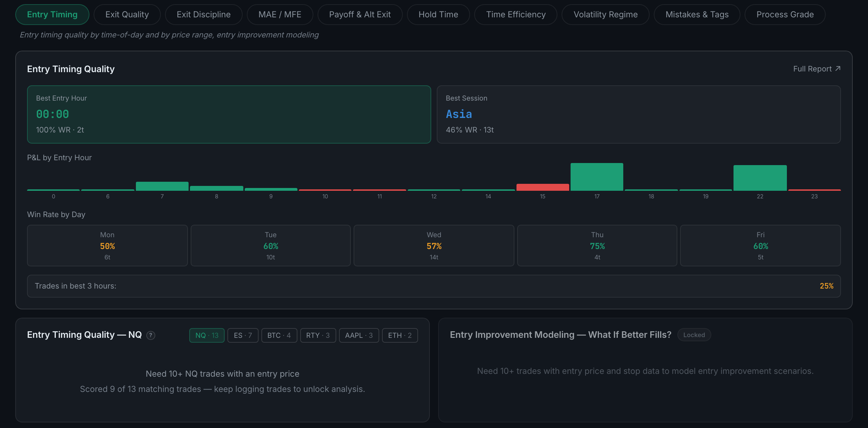The image size is (868, 428).
Task: Toggle the BTC · 4 symbol chip
Action: [279, 335]
